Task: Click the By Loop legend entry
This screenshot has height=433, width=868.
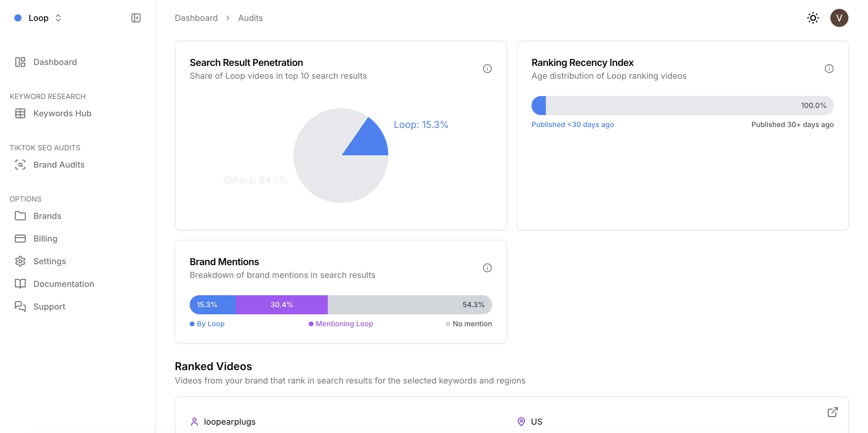Action: pyautogui.click(x=207, y=324)
